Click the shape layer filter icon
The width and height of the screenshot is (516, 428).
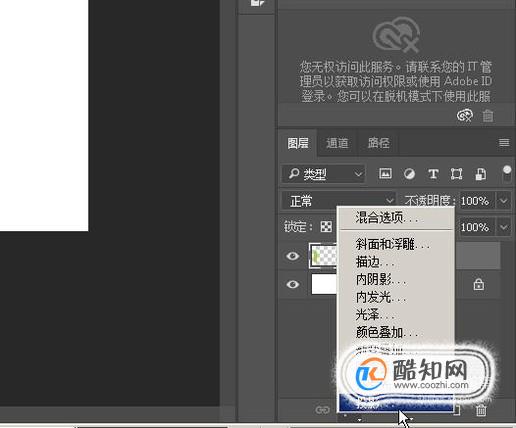click(x=456, y=174)
